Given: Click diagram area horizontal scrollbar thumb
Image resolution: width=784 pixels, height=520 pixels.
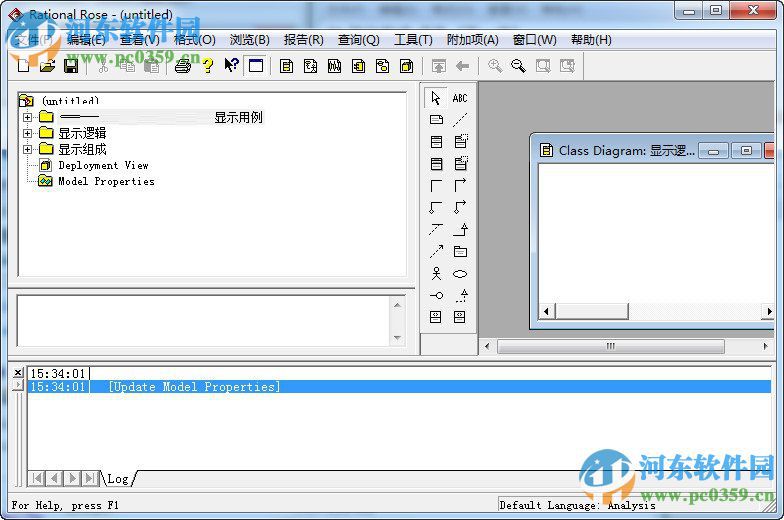Looking at the screenshot, I should pos(610,346).
